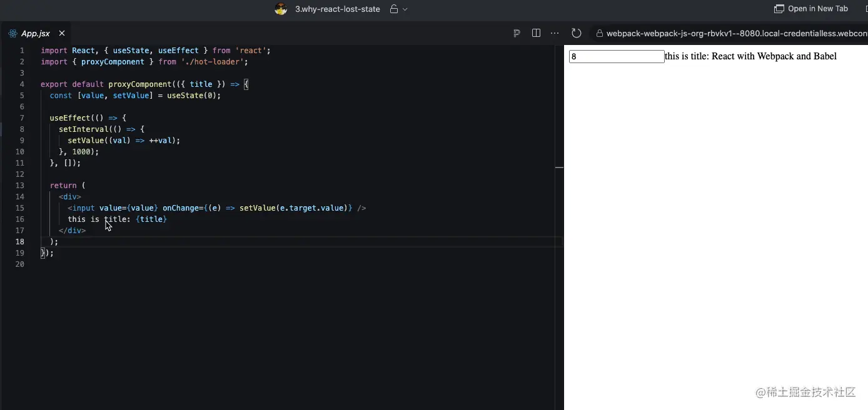
Task: Click the split editor icon
Action: [536, 32]
